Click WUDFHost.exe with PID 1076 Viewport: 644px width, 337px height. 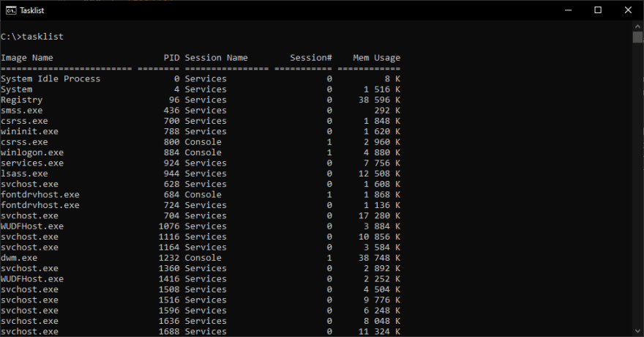click(32, 226)
